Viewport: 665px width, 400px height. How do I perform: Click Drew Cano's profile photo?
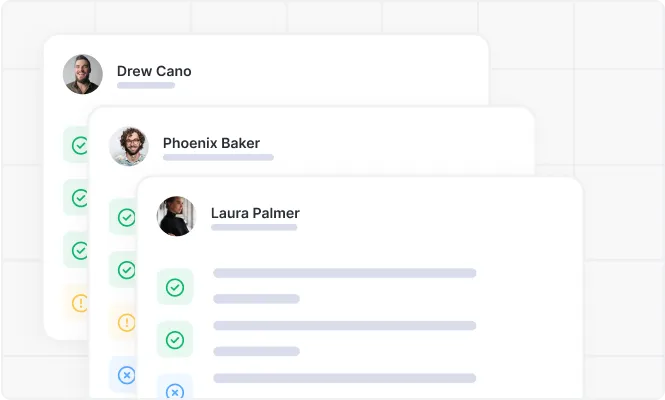click(x=83, y=74)
